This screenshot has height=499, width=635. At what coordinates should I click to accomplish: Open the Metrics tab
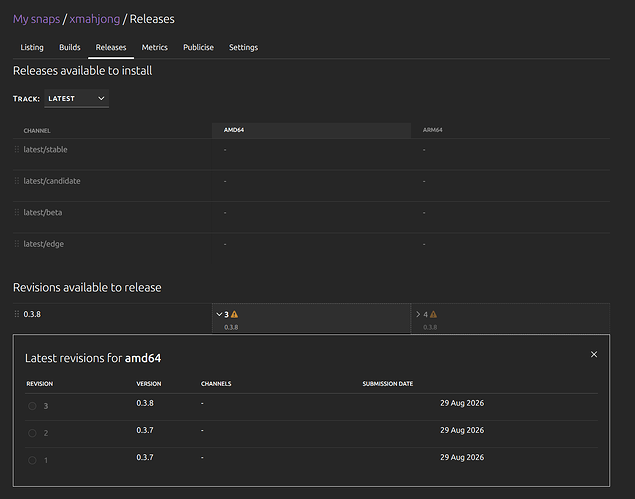pyautogui.click(x=155, y=47)
